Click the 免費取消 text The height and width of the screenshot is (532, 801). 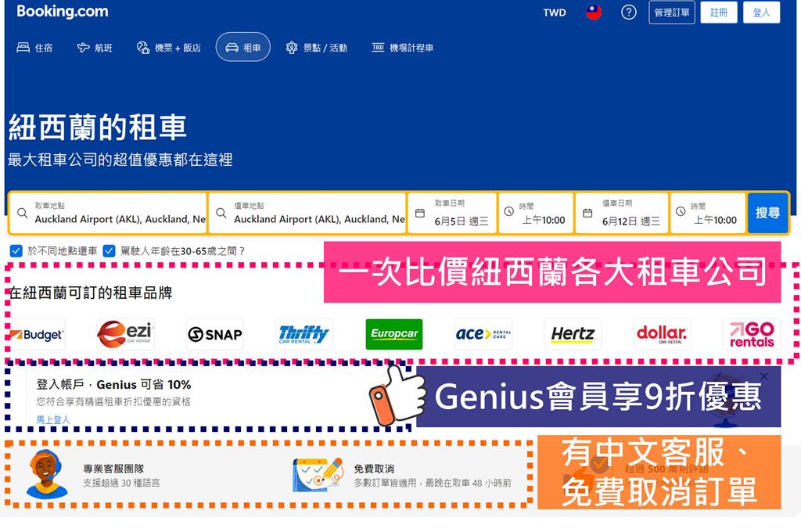point(374,469)
